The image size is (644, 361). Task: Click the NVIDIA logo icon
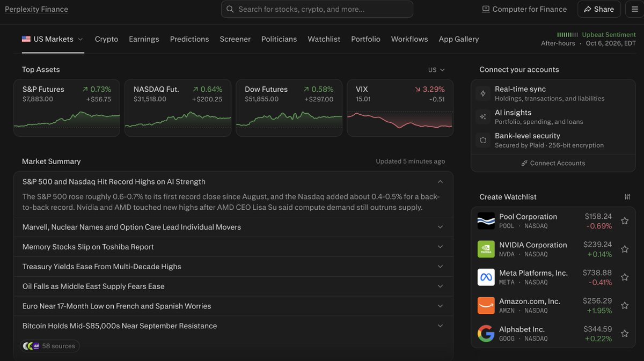coord(486,249)
